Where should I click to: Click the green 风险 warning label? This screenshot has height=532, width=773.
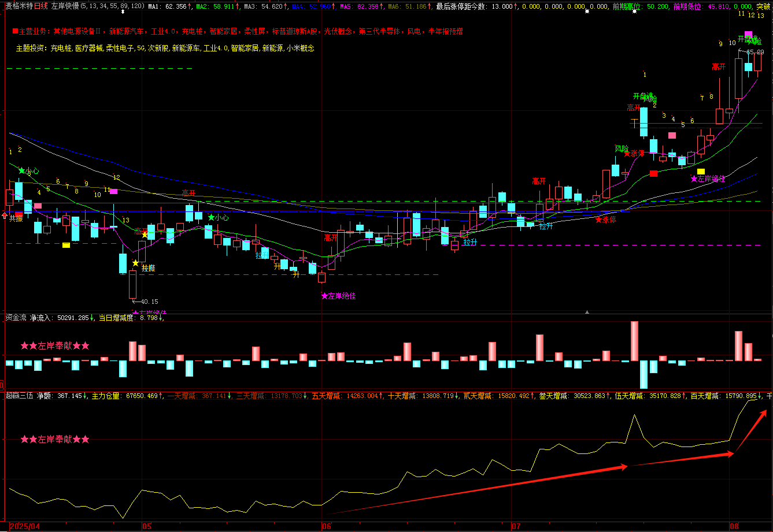(622, 148)
